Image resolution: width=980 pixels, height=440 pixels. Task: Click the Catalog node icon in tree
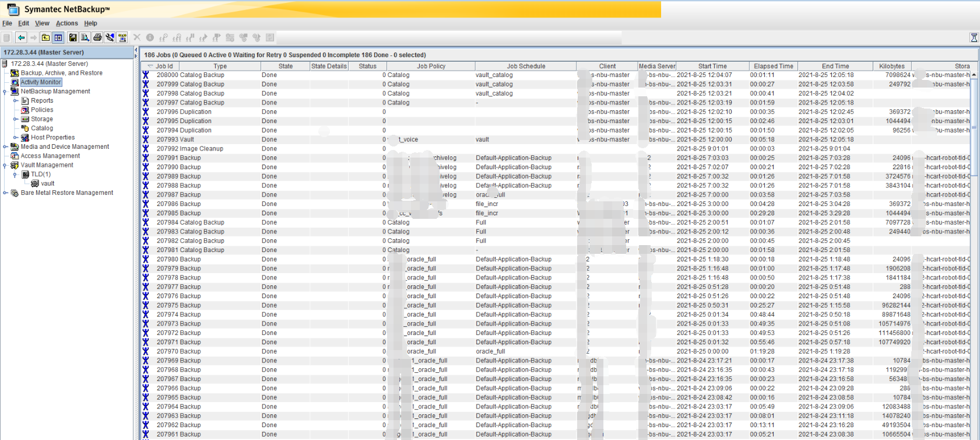[25, 128]
